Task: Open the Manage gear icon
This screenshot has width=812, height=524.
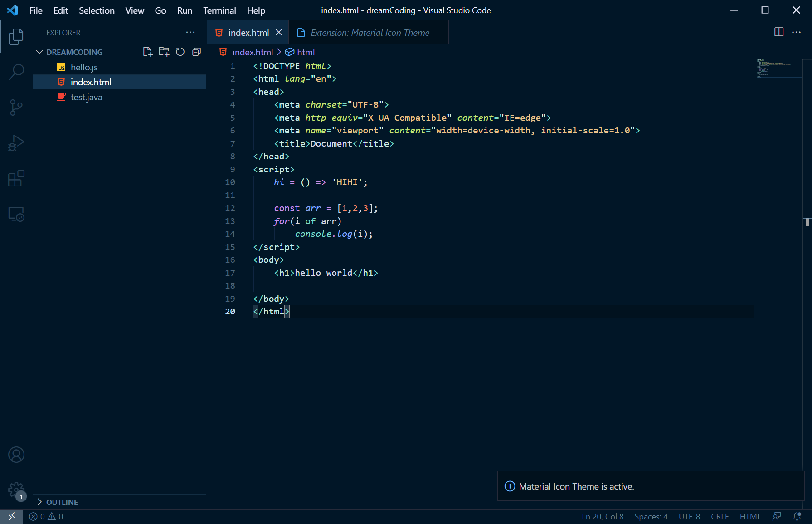Action: click(16, 490)
